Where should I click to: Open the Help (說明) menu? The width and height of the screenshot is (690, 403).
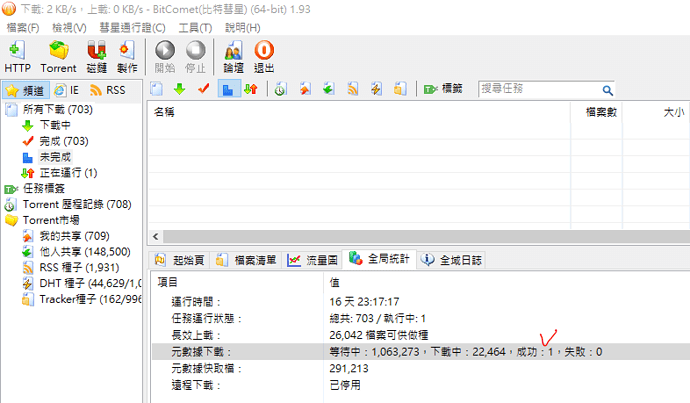242,28
